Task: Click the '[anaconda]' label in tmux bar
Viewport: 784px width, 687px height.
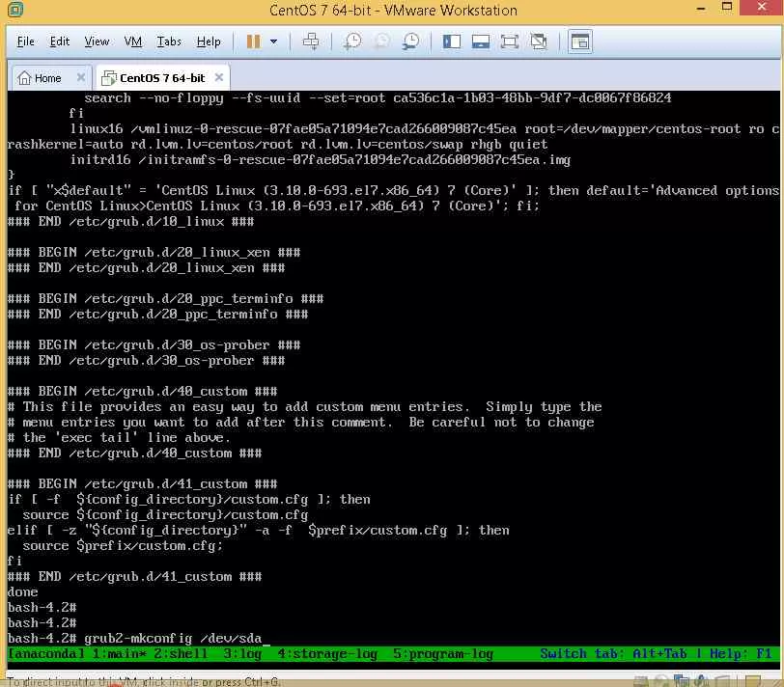Action: pos(46,653)
